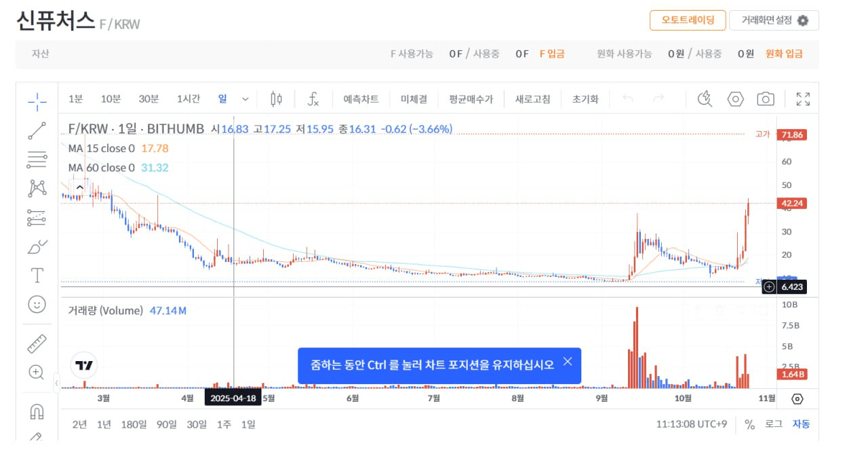Open the quick search lightning icon
The width and height of the screenshot is (868, 450).
click(x=705, y=99)
